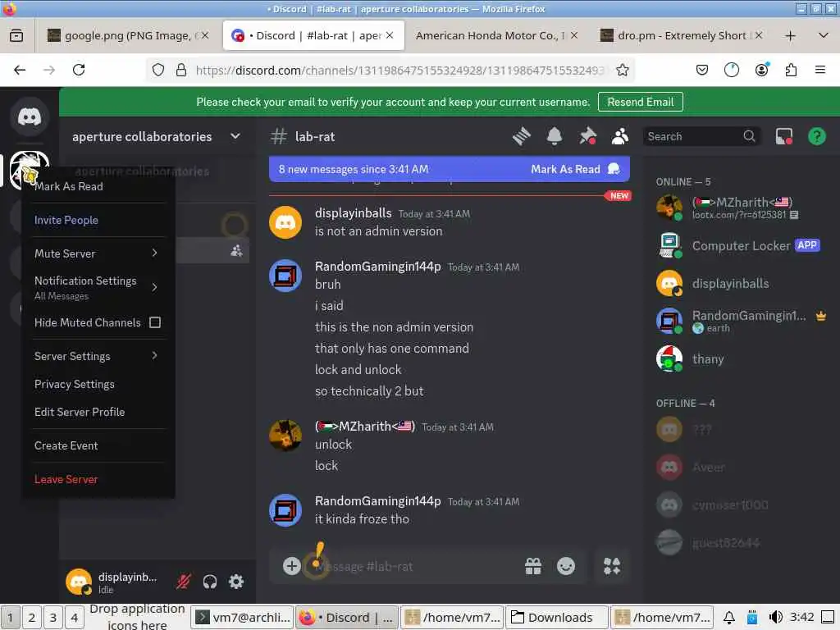Click the search magnifier icon
The width and height of the screenshot is (840, 630).
tap(749, 137)
